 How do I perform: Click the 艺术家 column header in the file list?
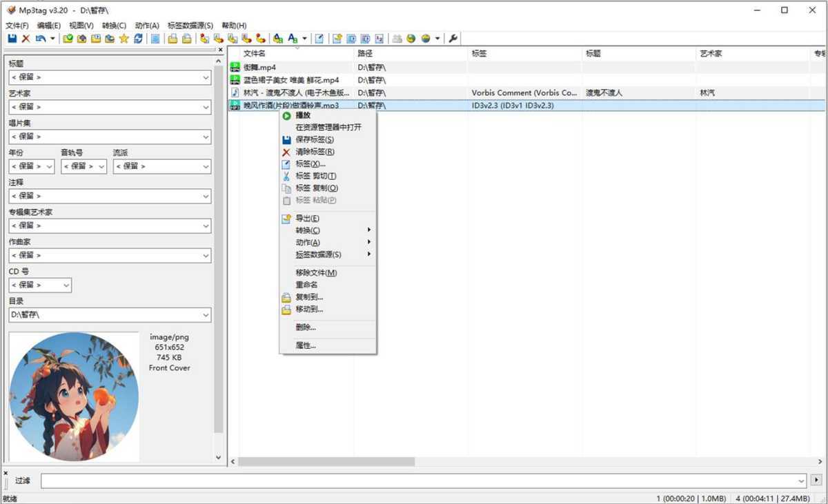pos(711,53)
